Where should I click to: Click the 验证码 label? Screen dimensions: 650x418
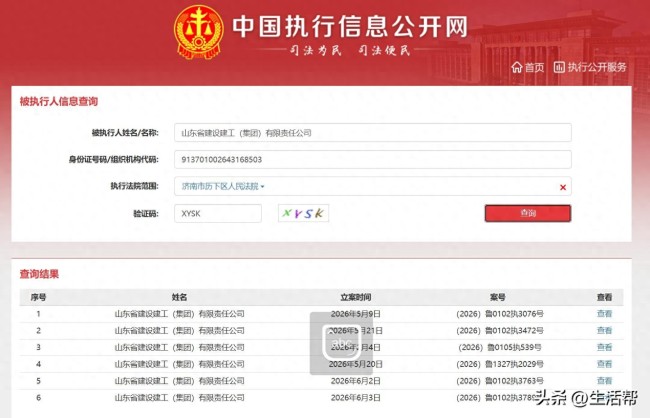click(146, 214)
